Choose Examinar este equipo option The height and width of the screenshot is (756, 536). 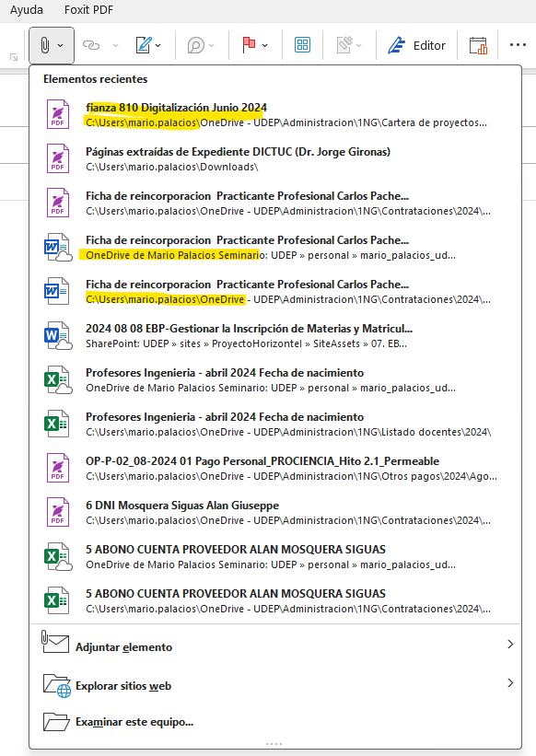pos(275,722)
